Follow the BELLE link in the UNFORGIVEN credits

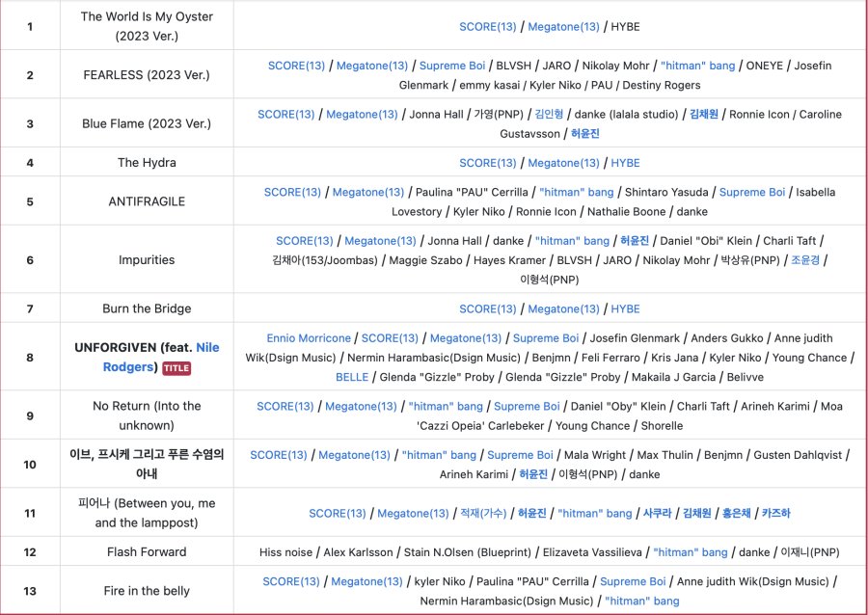point(352,377)
